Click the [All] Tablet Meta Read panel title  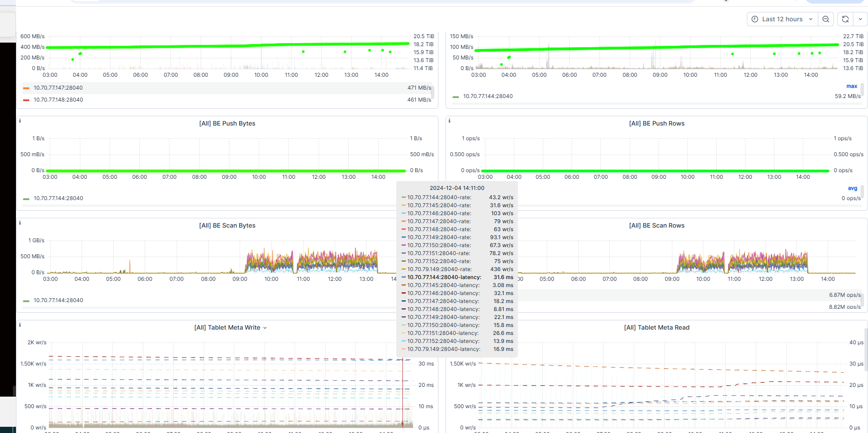[x=657, y=327]
